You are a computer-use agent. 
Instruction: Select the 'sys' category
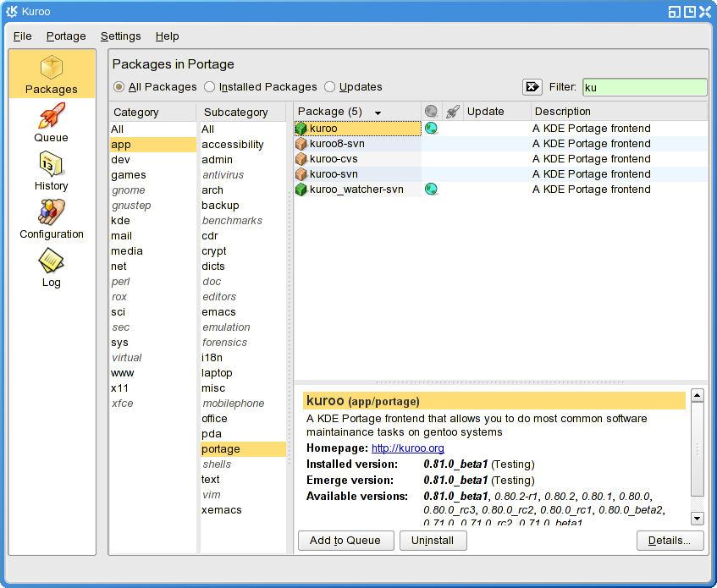tap(152, 343)
